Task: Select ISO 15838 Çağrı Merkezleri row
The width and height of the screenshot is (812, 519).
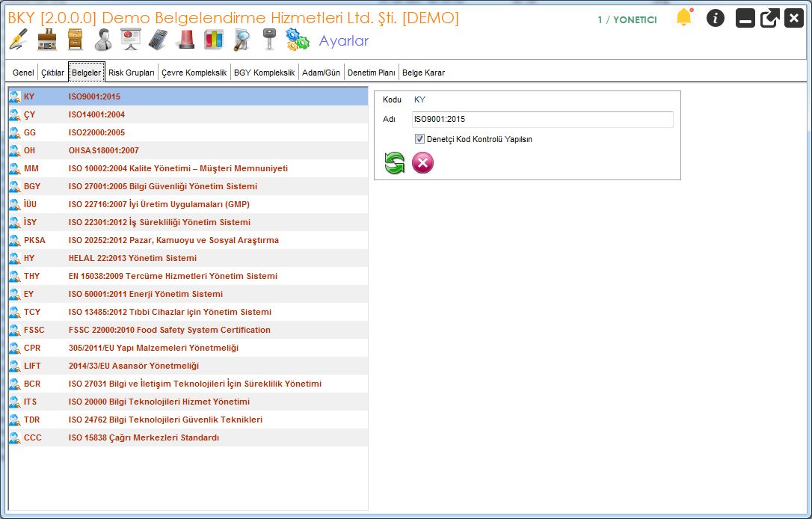Action: tap(188, 437)
